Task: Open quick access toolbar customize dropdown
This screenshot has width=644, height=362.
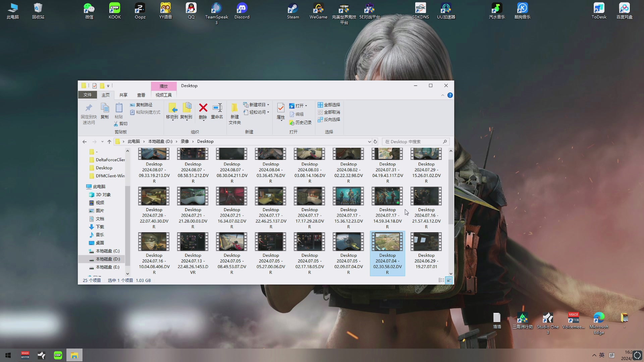Action: pos(108,86)
